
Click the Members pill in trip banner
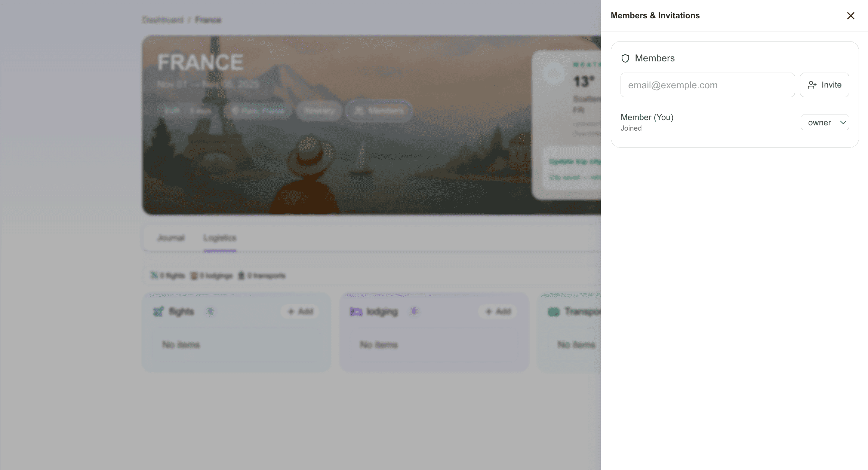[379, 111]
